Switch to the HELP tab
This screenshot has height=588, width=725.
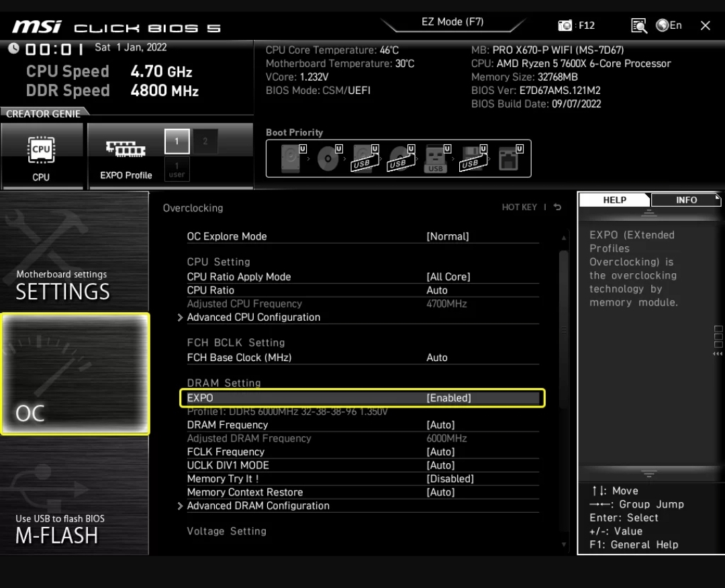click(614, 200)
